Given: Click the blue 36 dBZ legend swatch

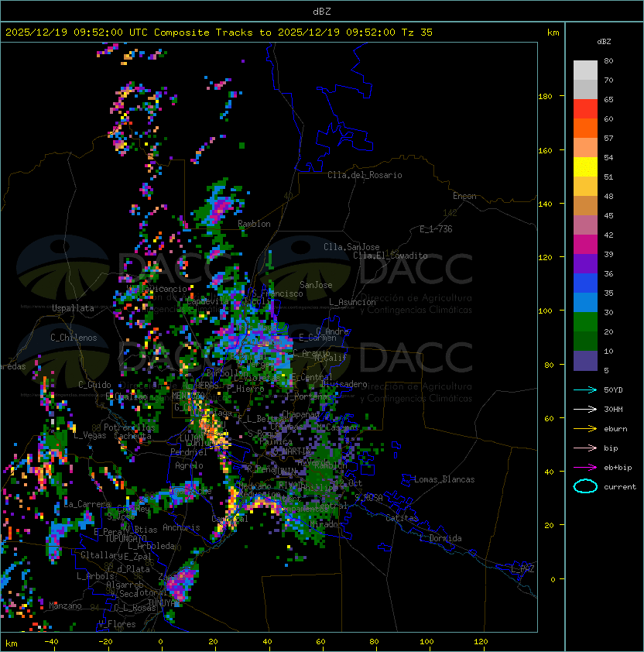Looking at the screenshot, I should point(585,283).
